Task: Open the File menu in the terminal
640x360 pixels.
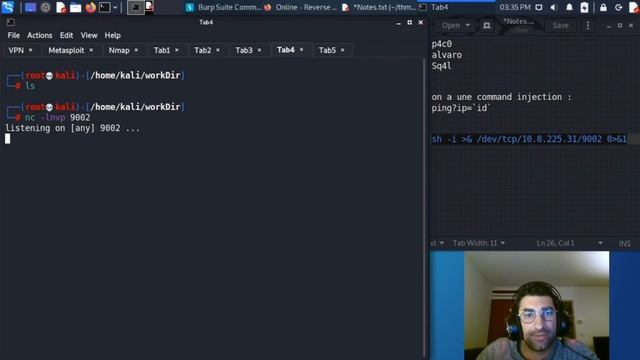Action: point(13,36)
